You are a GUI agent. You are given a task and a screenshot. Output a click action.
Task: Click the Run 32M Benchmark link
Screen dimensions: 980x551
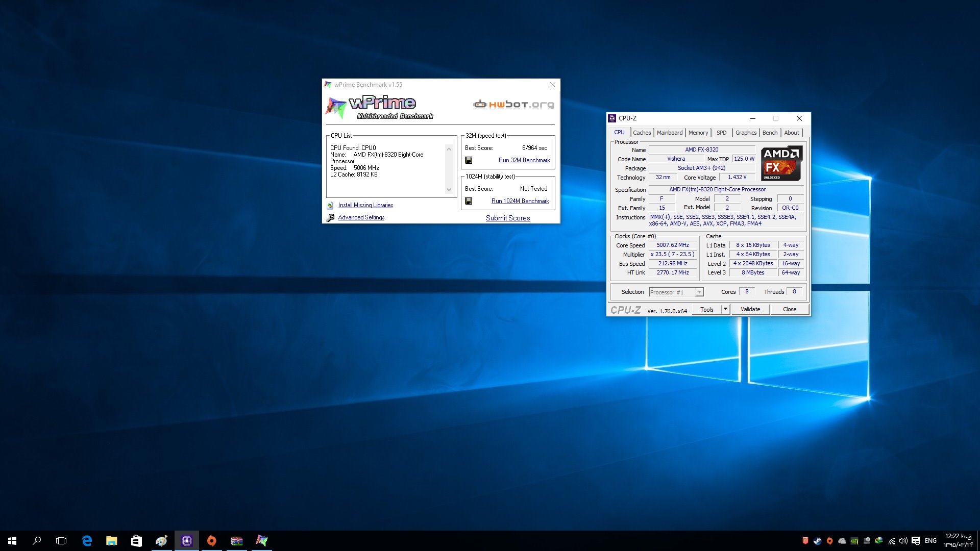pos(524,160)
